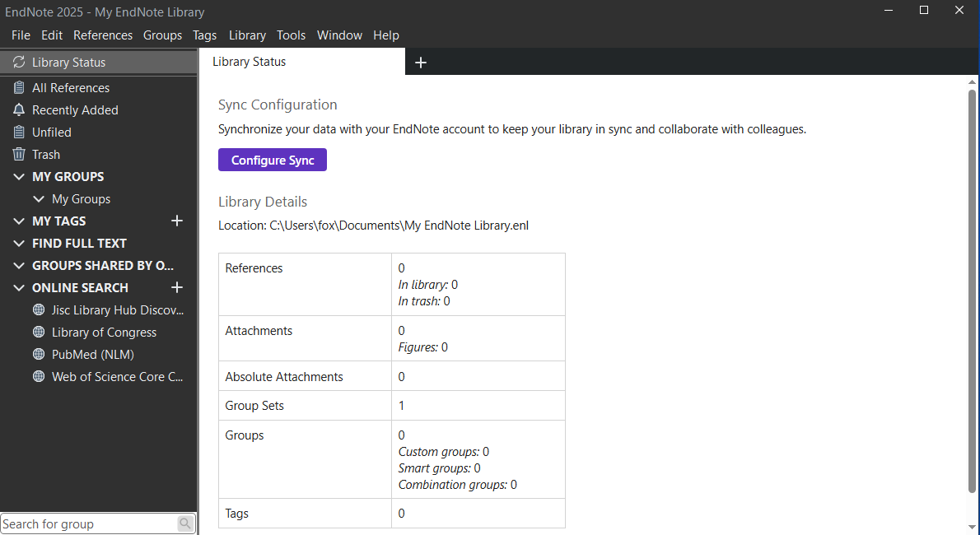Click the Trash bin icon
The height and width of the screenshot is (535, 980).
(19, 155)
